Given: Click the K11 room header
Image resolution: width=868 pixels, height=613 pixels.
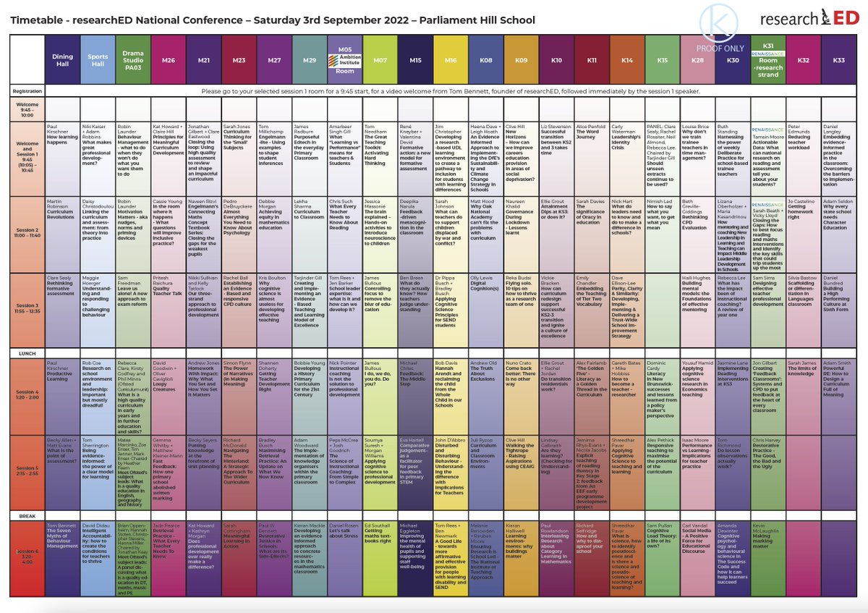Looking at the screenshot, I should 592,60.
